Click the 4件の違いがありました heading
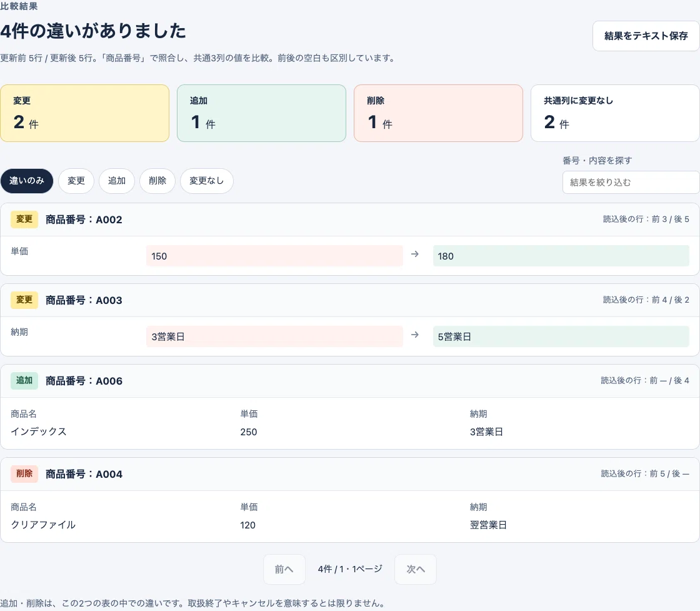The width and height of the screenshot is (700, 611). (x=93, y=31)
